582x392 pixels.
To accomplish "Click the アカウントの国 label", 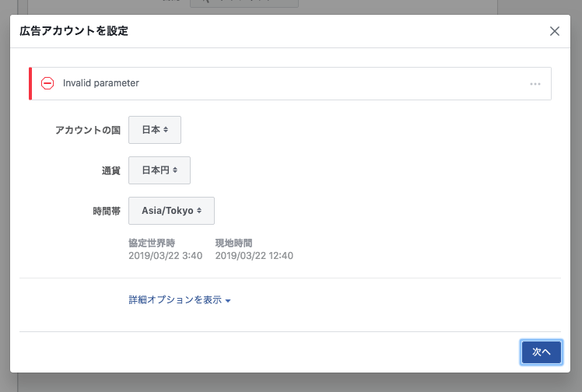I will (88, 130).
